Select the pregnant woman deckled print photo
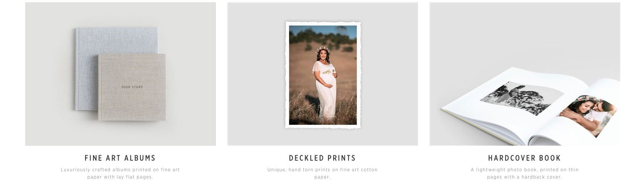The height and width of the screenshot is (192, 644). [323, 75]
